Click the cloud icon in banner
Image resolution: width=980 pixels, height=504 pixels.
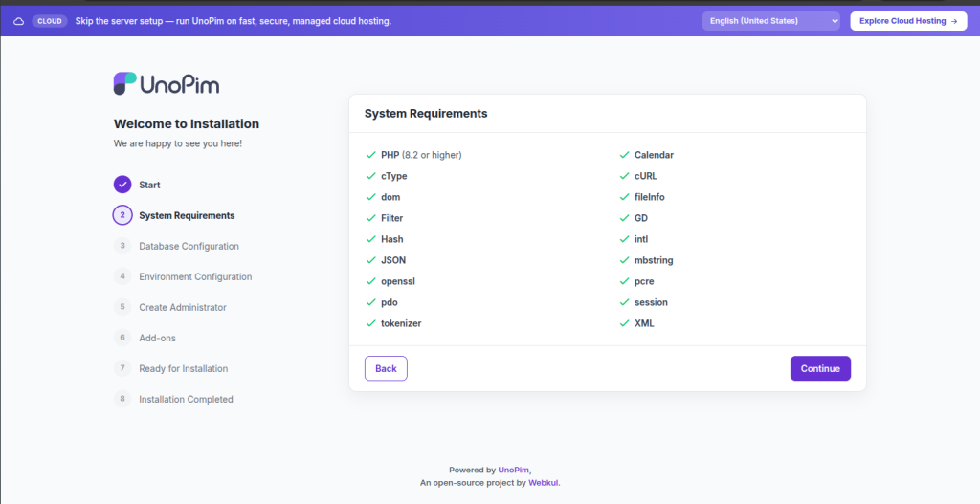pos(19,21)
